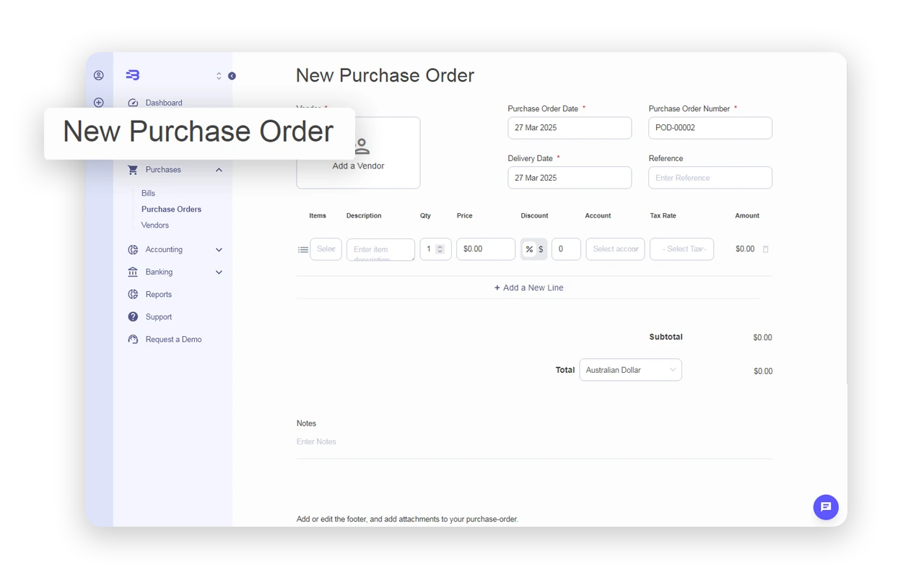Click the Reports chart icon
This screenshot has height=578, width=924.
pyautogui.click(x=133, y=295)
